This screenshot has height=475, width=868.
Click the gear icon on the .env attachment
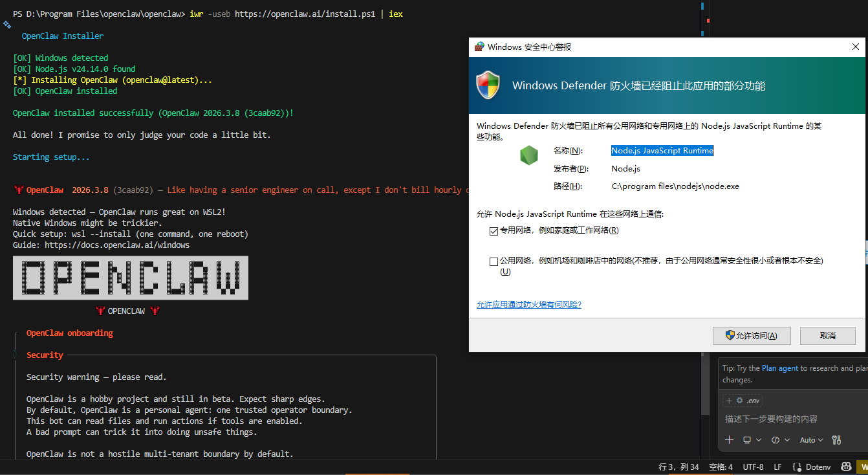pos(740,401)
